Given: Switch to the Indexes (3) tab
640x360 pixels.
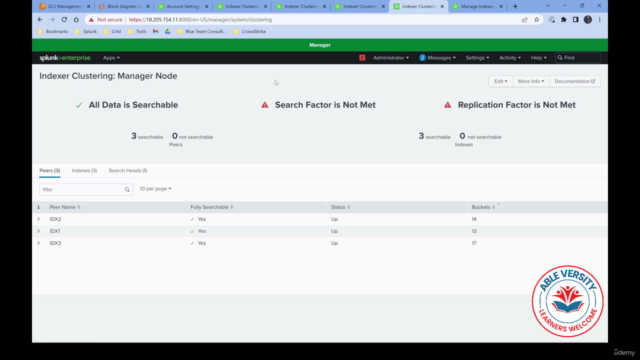Looking at the screenshot, I should pyautogui.click(x=84, y=171).
